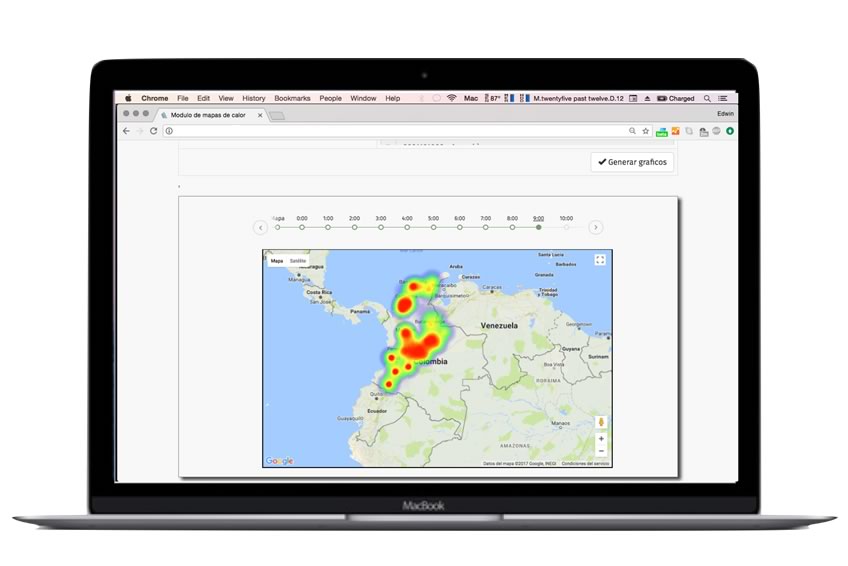The height and width of the screenshot is (566, 848).
Task: Toggle the map fullscreen view
Action: point(600,260)
